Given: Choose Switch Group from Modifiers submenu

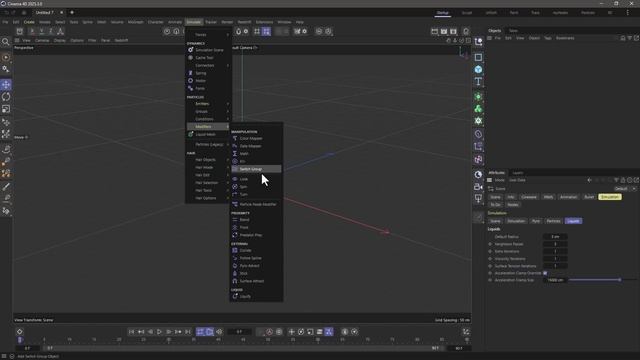Looking at the screenshot, I should point(256,169).
